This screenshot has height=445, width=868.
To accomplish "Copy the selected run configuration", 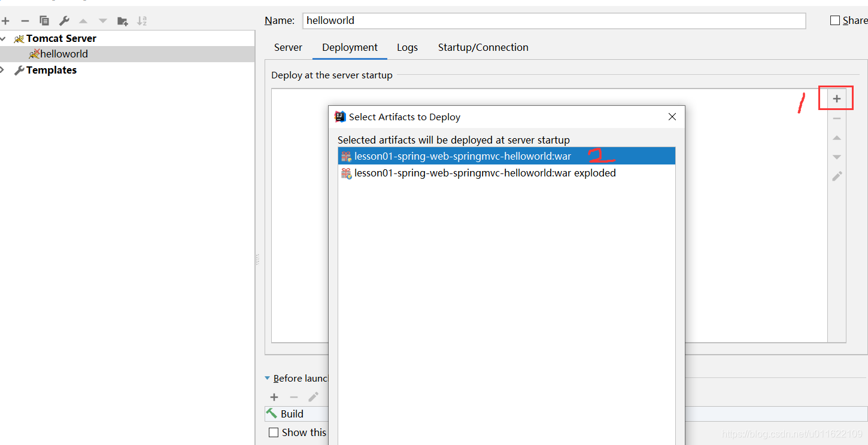I will [x=44, y=21].
